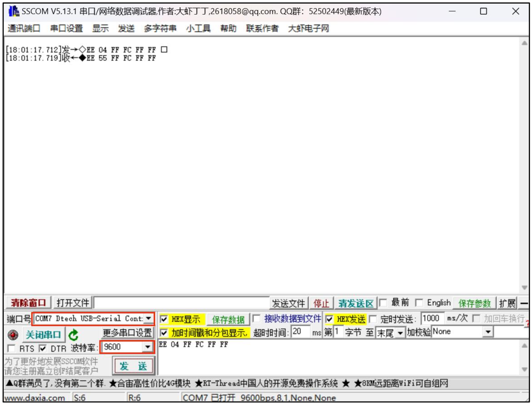532x404 pixels.
Task: Click the 保存参数 button
Action: click(475, 303)
